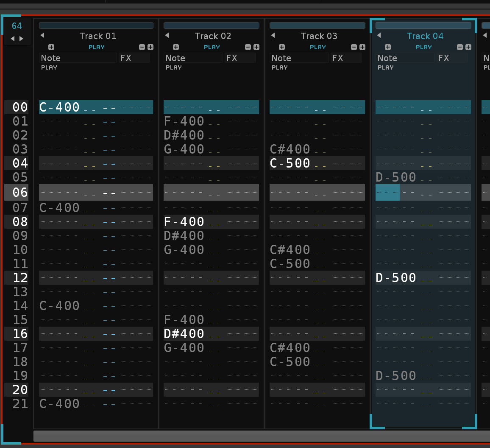Viewport: 490px width, 448px height.
Task: Select F-400 note on line 08 Track 02
Action: coord(184,222)
